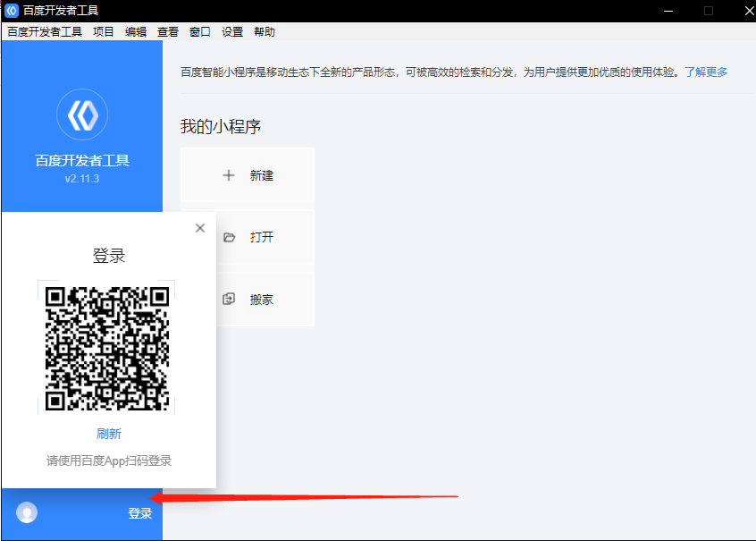Viewport: 756px width, 541px height.
Task: Open the 帮助 menu
Action: (265, 32)
